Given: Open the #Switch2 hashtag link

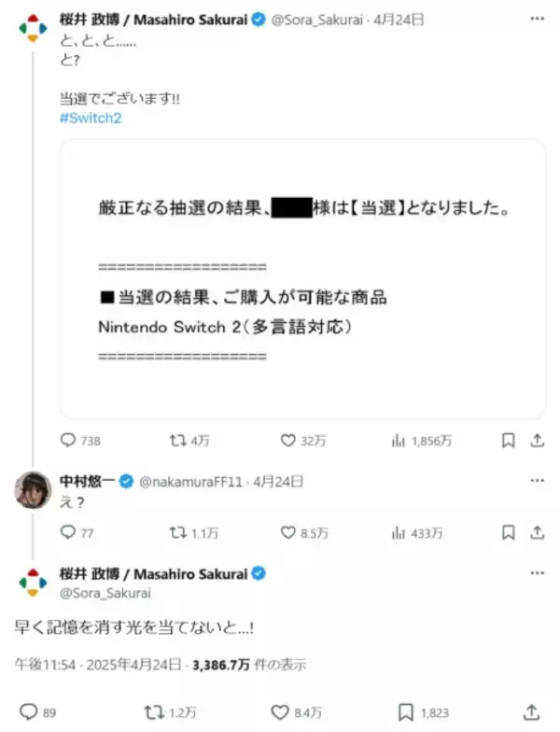Looking at the screenshot, I should 91,119.
